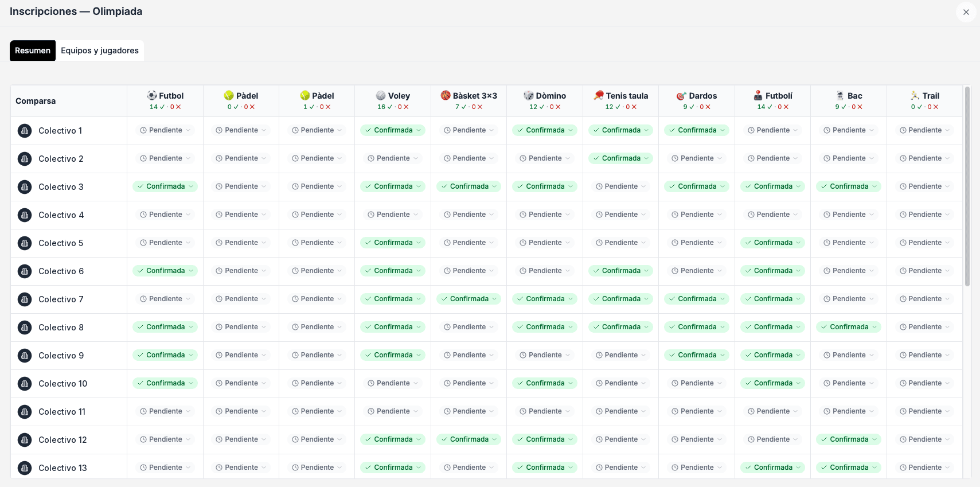
Task: Click the Colectivo 2 row name
Action: 61,159
